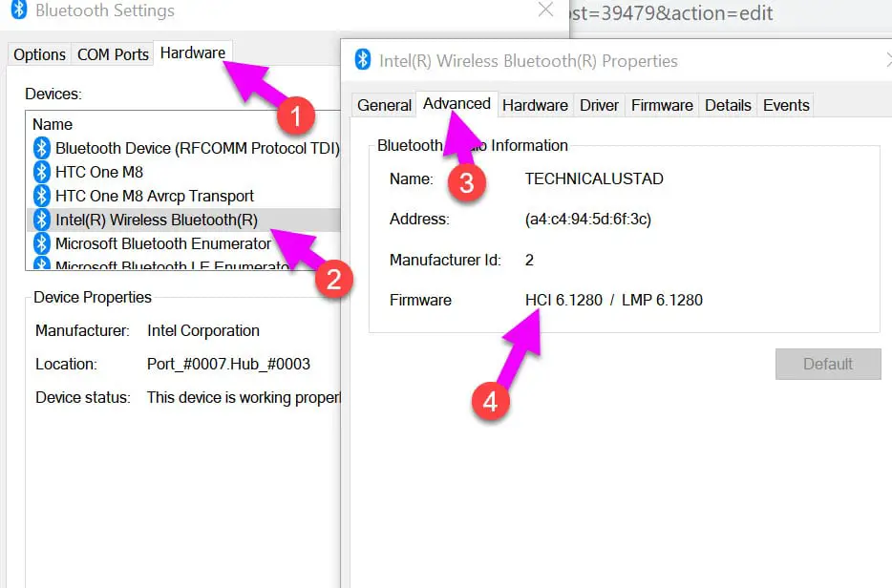
Task: Click Bluetooth icon in Bluetooth Settings title bar
Action: (x=19, y=10)
